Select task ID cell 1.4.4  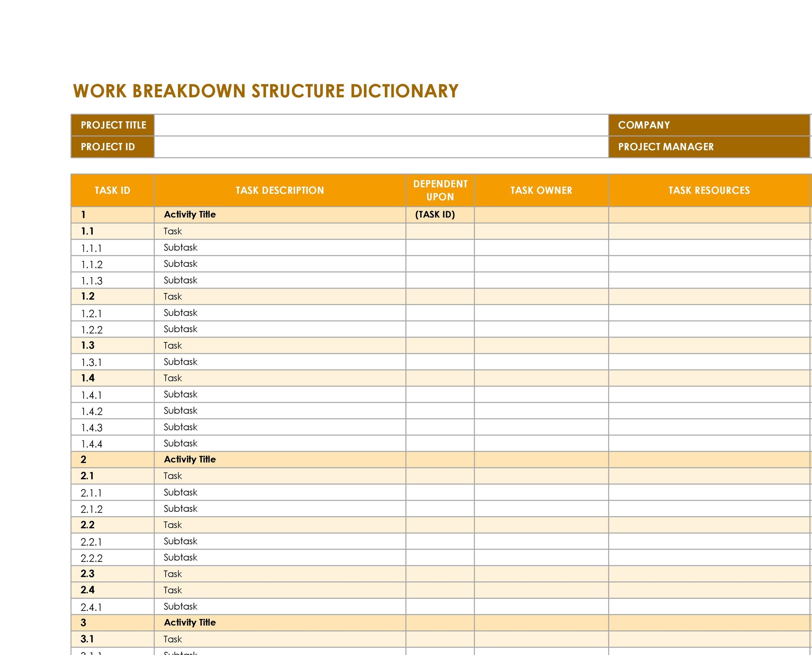point(92,444)
